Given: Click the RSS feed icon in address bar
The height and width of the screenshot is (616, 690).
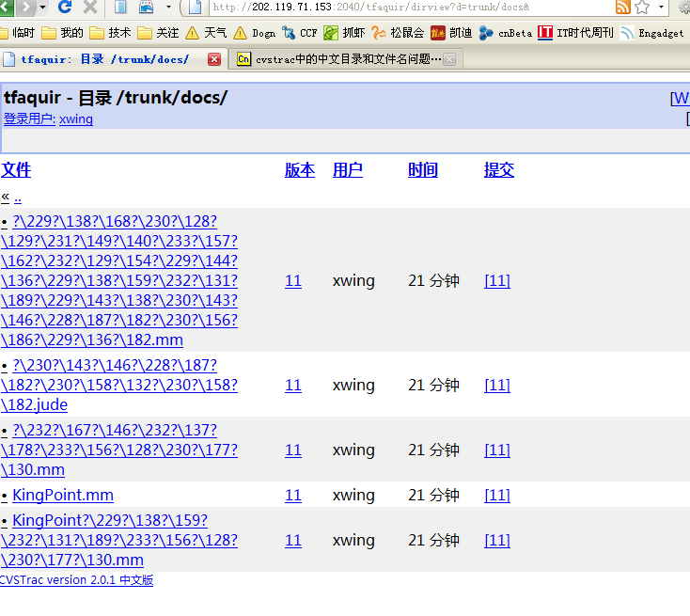Looking at the screenshot, I should (622, 8).
